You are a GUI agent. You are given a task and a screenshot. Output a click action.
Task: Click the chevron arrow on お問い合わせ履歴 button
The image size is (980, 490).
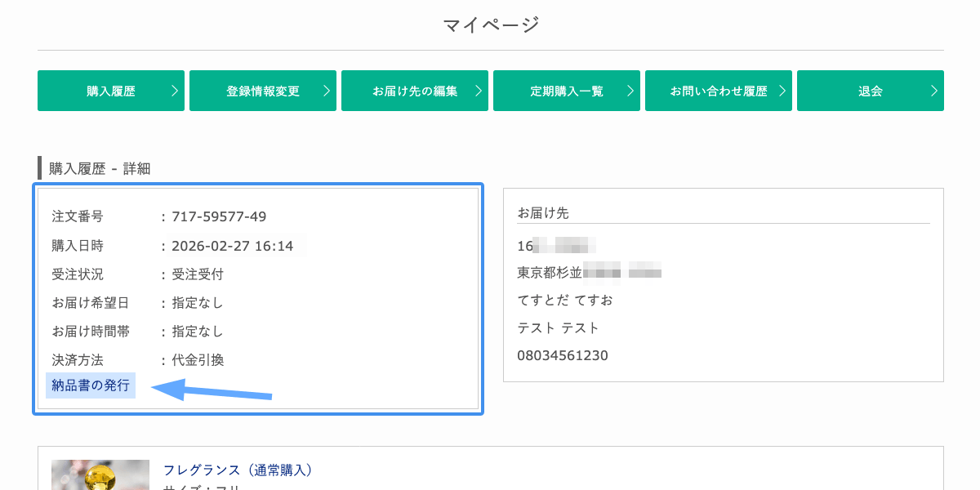click(782, 91)
